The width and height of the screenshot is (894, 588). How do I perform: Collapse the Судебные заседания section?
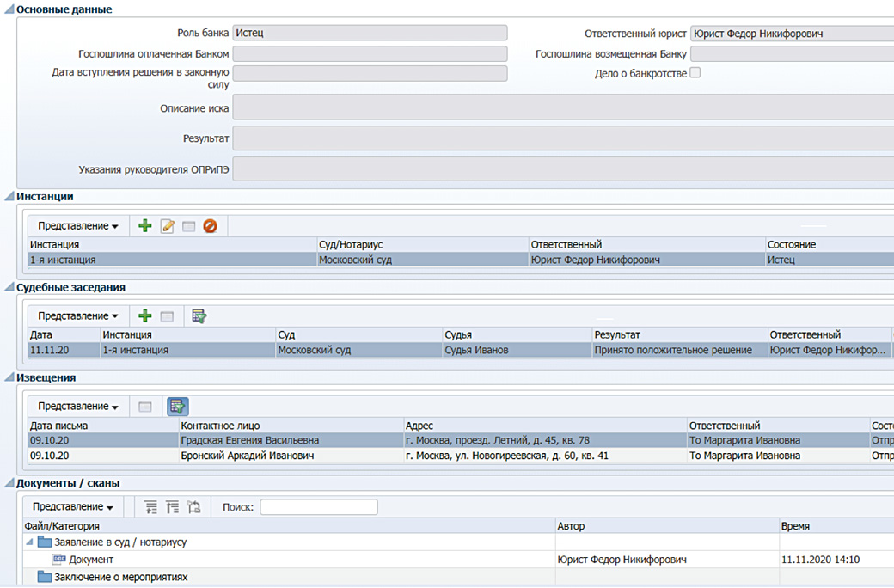9,288
